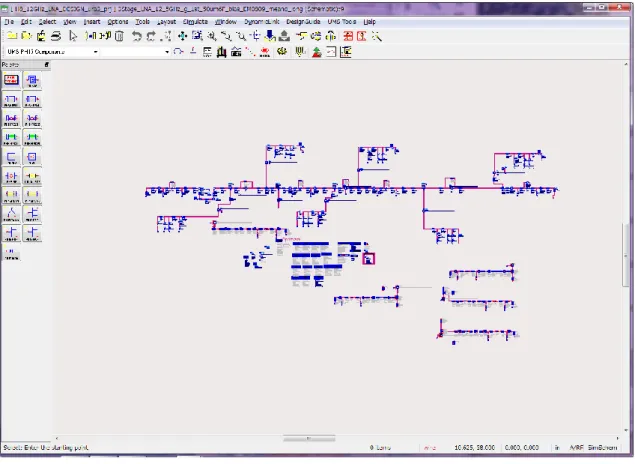This screenshot has width=635, height=464.
Task: Click the ground symbol insert icon
Action: (x=193, y=52)
